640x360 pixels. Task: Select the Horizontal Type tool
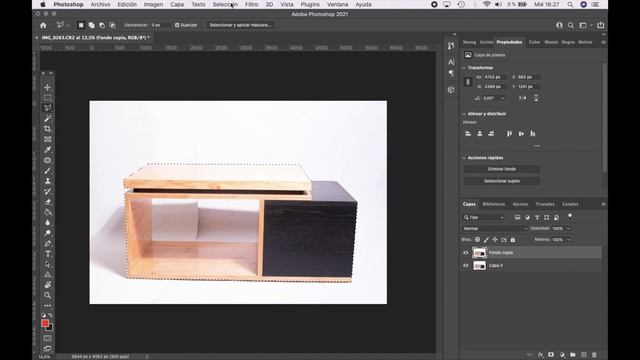pos(47,254)
